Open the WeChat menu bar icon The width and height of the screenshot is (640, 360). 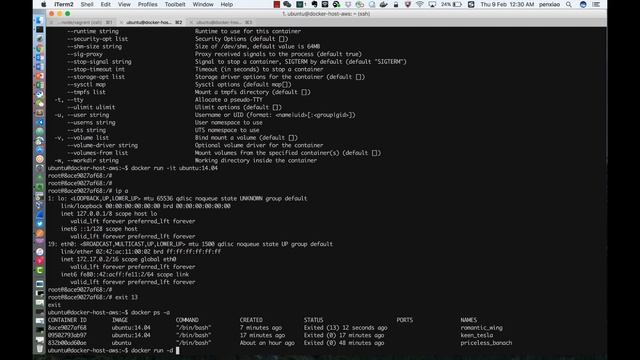(287, 4)
